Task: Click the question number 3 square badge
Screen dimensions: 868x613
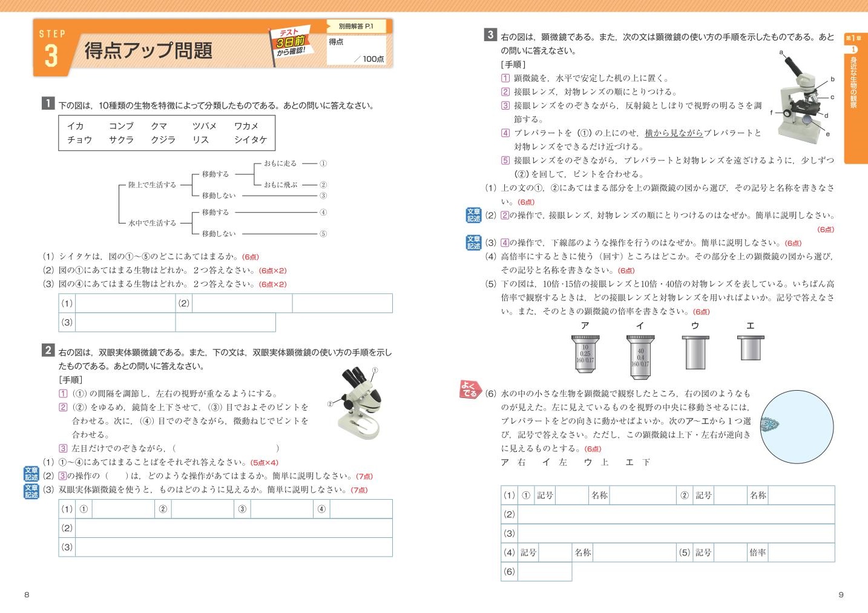Action: click(x=490, y=35)
